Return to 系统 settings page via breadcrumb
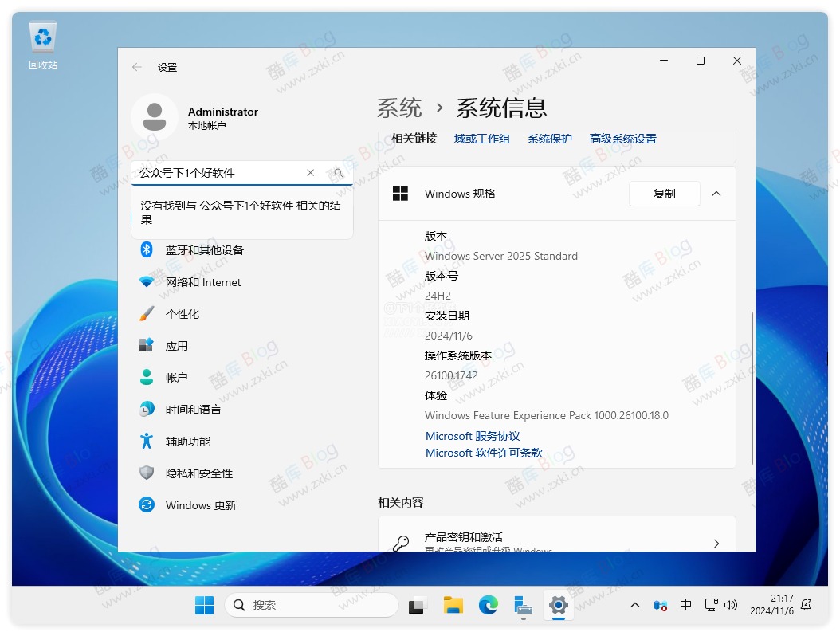Screen dimensions: 840x636 coord(399,108)
